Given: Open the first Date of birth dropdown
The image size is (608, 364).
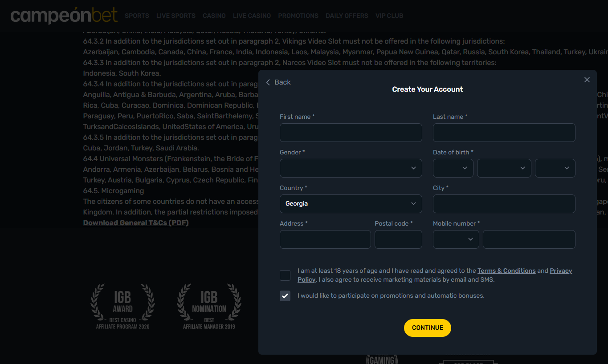Looking at the screenshot, I should coord(453,168).
